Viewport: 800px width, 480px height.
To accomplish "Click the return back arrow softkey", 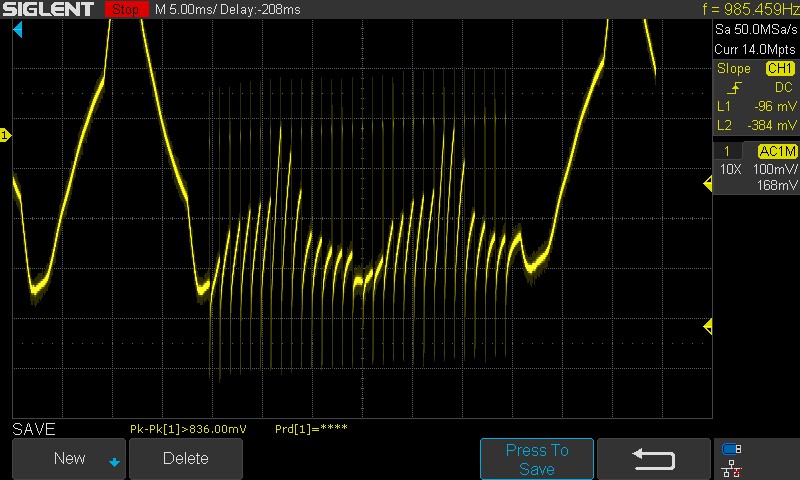I will point(654,459).
